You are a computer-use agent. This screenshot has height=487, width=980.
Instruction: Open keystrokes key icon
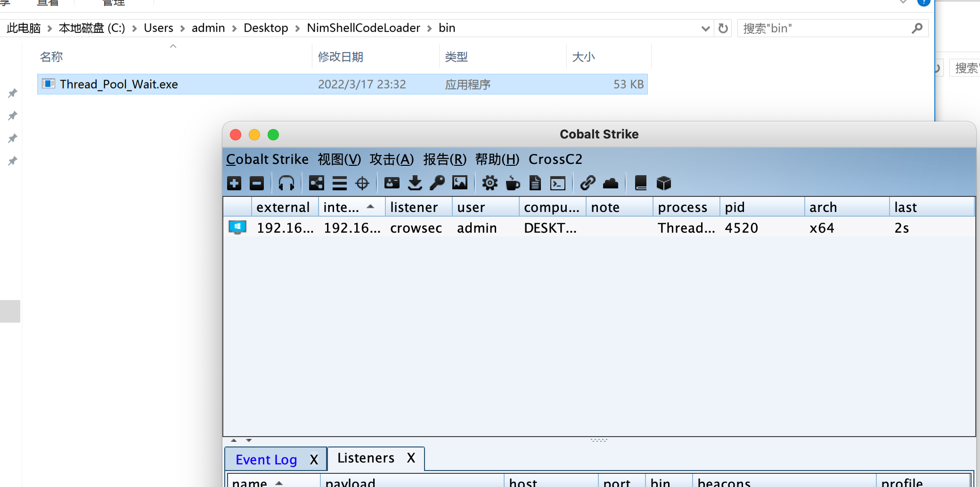[437, 183]
